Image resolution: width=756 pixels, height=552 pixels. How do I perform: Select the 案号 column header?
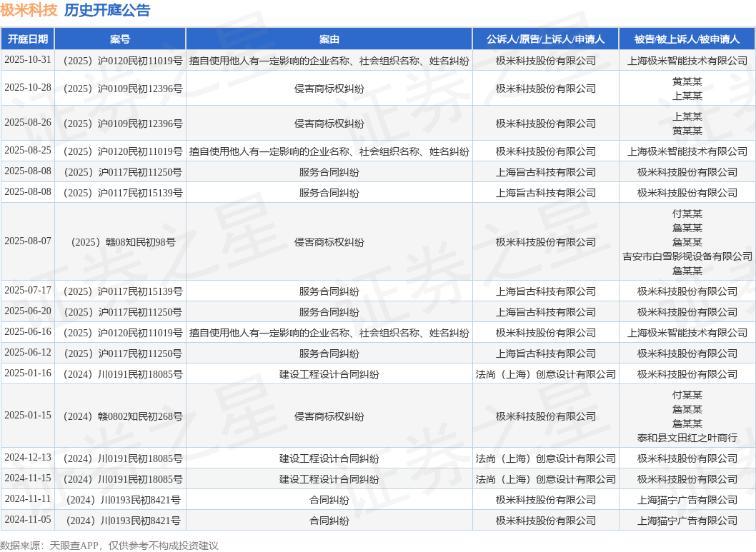coord(120,39)
